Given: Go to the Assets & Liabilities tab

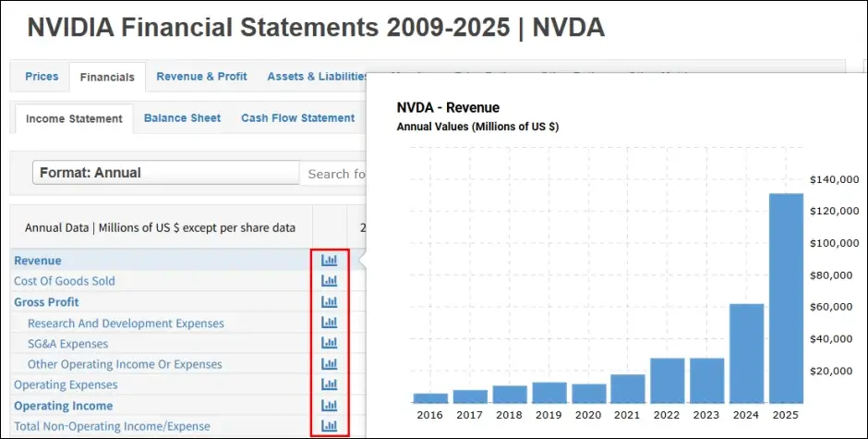Looking at the screenshot, I should (318, 77).
